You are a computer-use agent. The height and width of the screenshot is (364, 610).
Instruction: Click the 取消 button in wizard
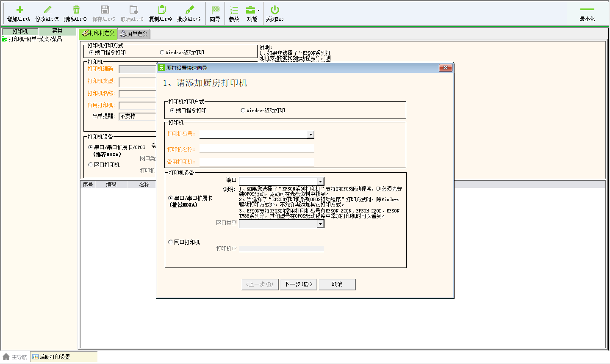pyautogui.click(x=337, y=284)
